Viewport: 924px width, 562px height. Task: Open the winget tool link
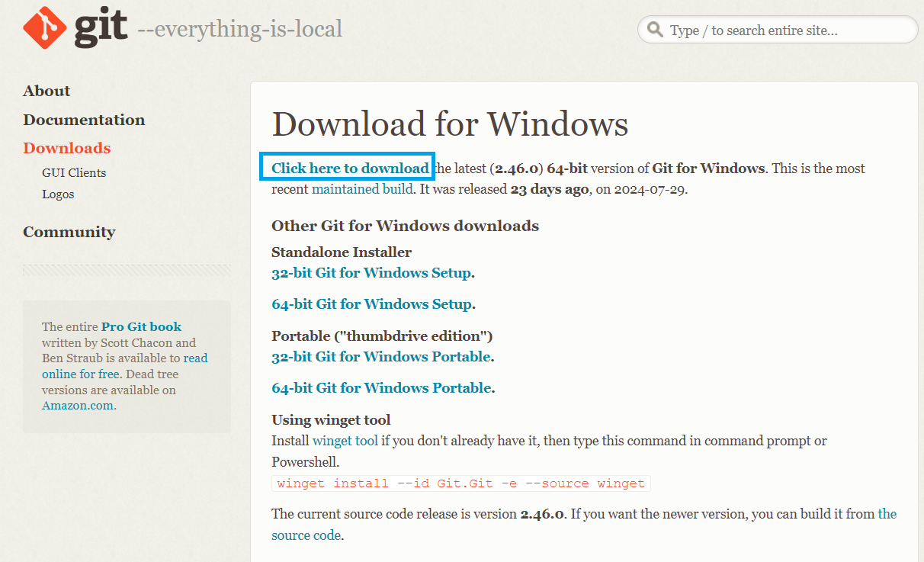point(345,440)
